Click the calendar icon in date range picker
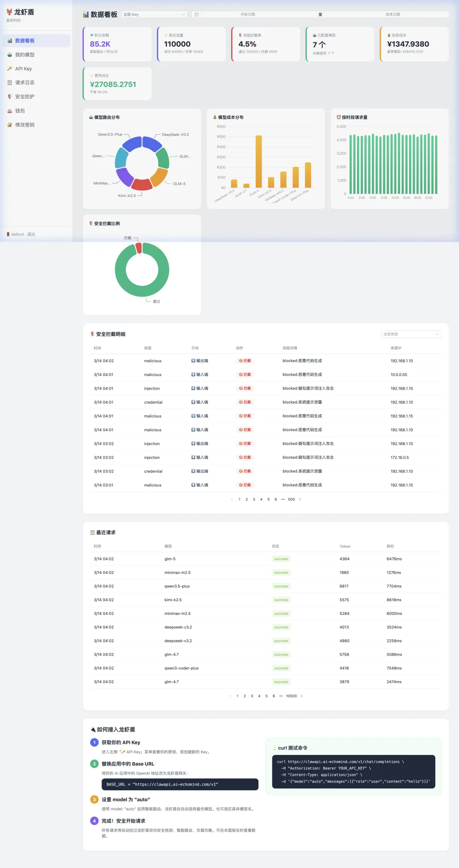This screenshot has height=868, width=459. [196, 14]
